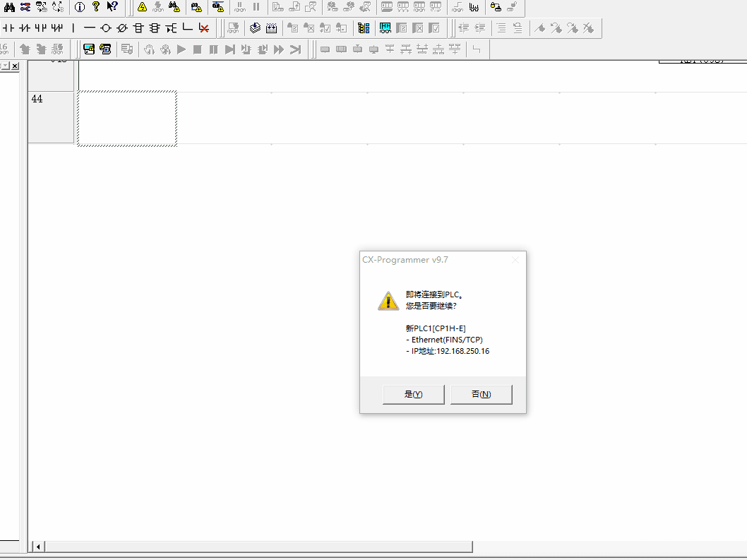Click the red X delete tool icon
Screen dimensions: 747x560
coord(203,28)
